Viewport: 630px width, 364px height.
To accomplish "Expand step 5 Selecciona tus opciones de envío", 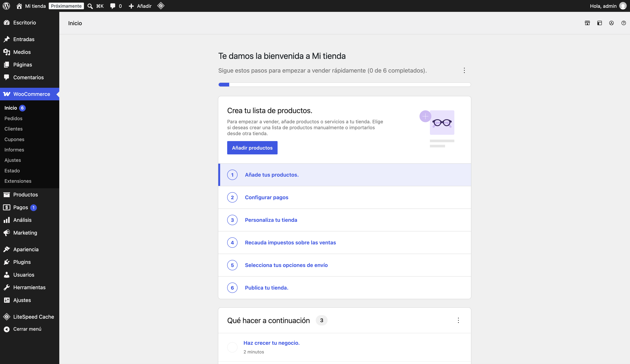I will (344, 265).
